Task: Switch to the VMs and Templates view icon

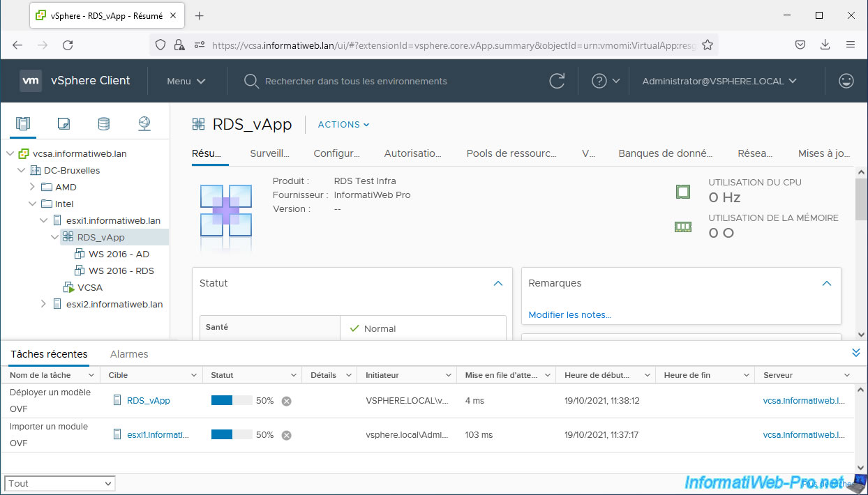Action: [63, 124]
